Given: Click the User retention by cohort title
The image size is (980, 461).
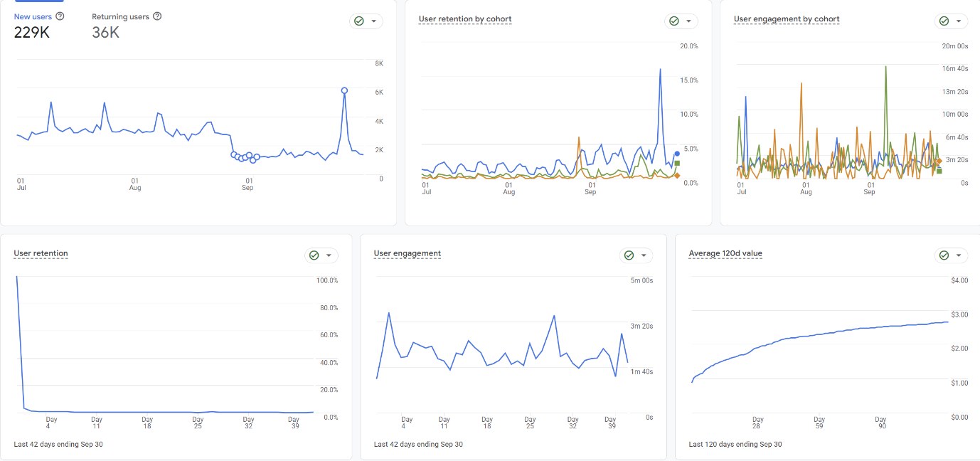Looking at the screenshot, I should [465, 19].
